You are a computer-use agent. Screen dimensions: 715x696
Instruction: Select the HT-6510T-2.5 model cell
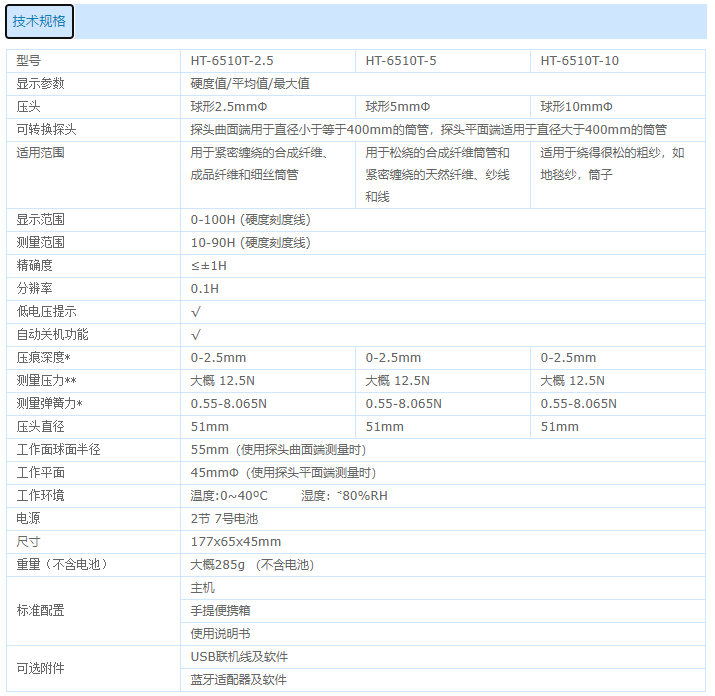point(232,60)
